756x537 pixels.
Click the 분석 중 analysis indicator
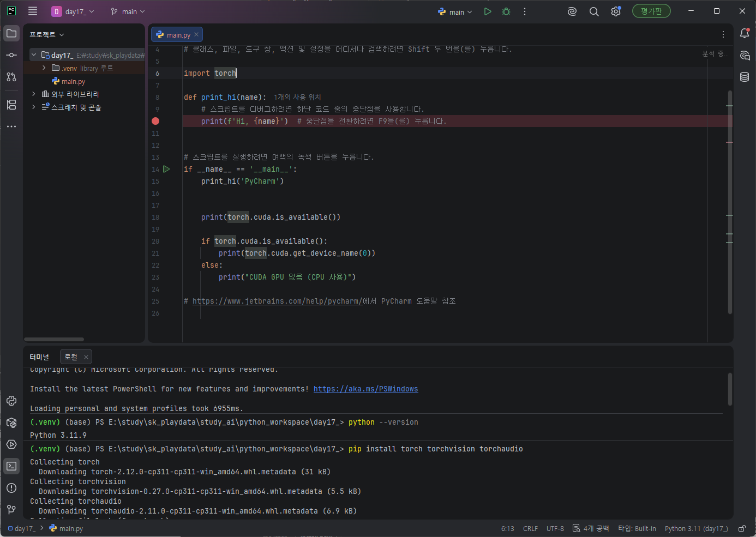click(715, 53)
